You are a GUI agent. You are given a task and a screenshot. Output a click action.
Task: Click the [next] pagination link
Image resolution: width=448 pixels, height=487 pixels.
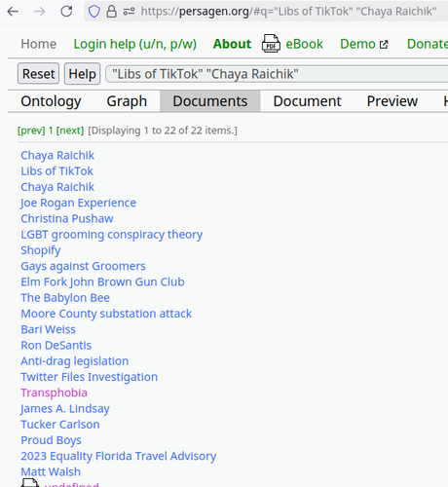[70, 131]
